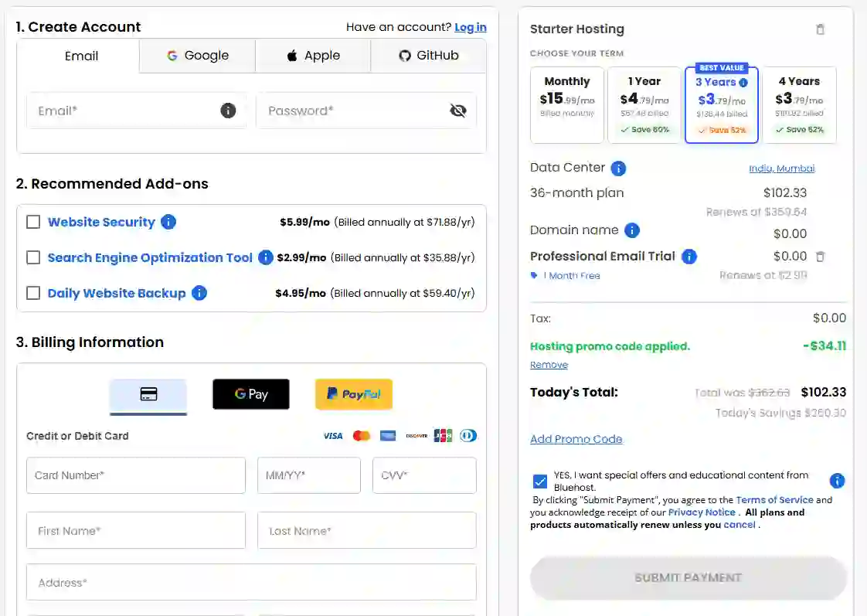Click the Professional Email Trial info icon
This screenshot has width=867, height=616.
[x=689, y=257]
